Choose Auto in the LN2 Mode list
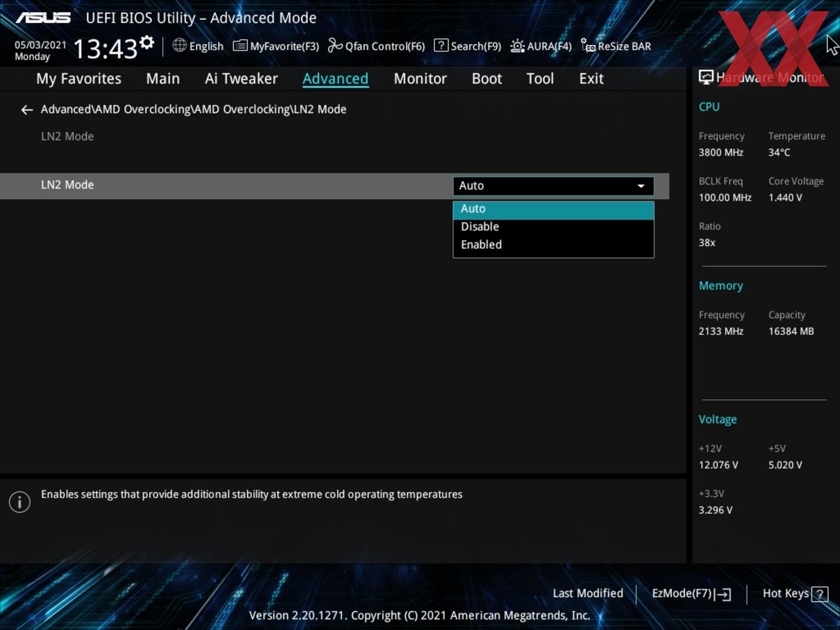This screenshot has height=630, width=840. pos(553,209)
